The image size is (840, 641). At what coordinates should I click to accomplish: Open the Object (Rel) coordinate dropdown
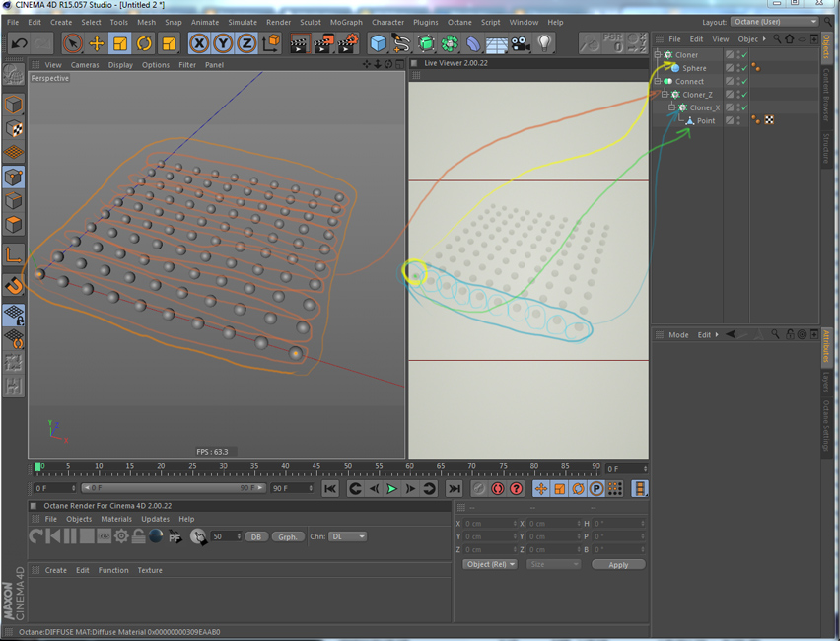point(490,565)
